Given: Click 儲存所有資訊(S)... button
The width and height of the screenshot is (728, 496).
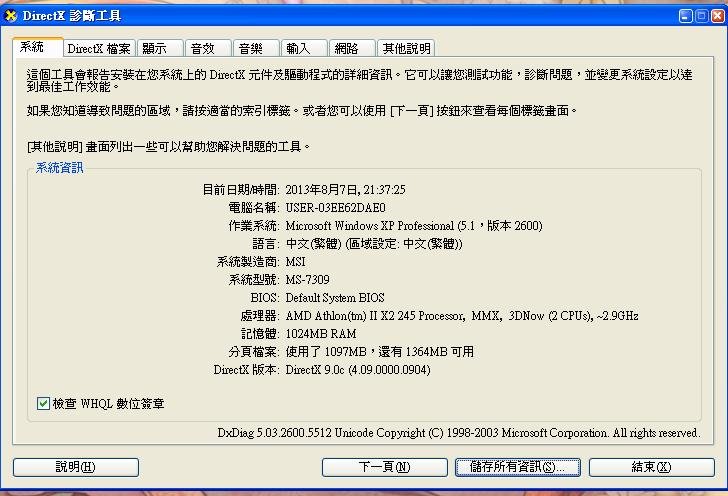Looking at the screenshot, I should pyautogui.click(x=518, y=467).
